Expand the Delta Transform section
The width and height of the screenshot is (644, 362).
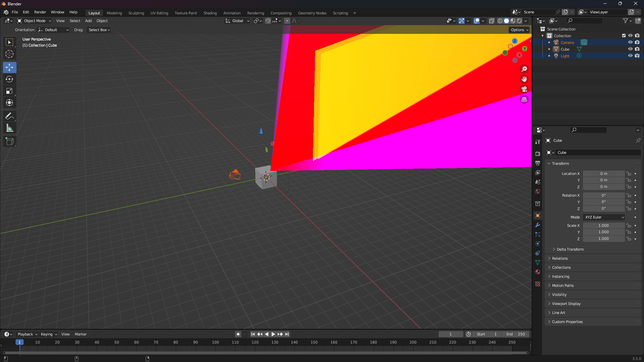(x=569, y=249)
